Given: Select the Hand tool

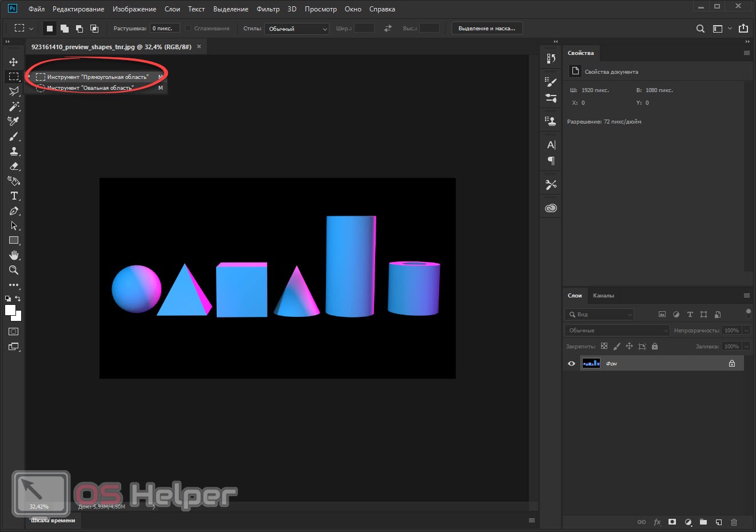Looking at the screenshot, I should coord(14,255).
